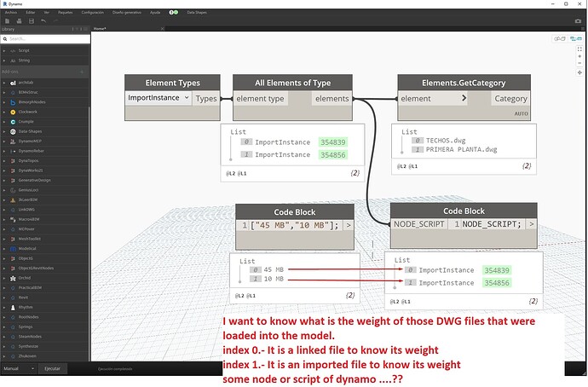Click element ID 354839 in All Elements preview
This screenshot has width=588, height=387.
pos(332,142)
